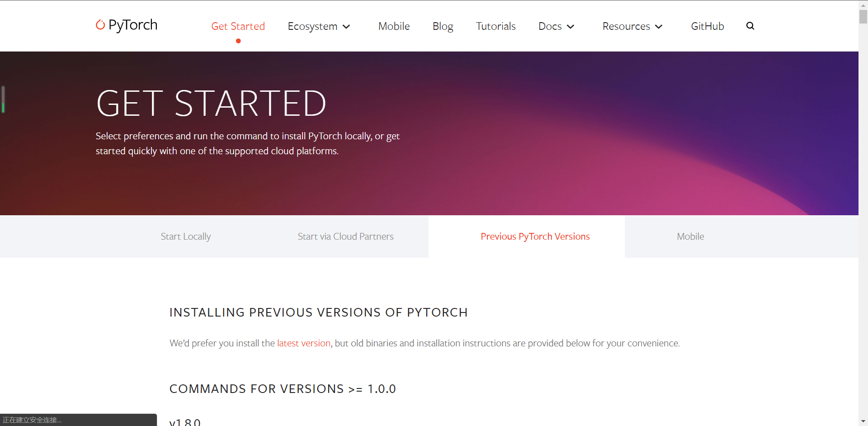Go to the Blog section
The width and height of the screenshot is (868, 426).
tap(443, 26)
